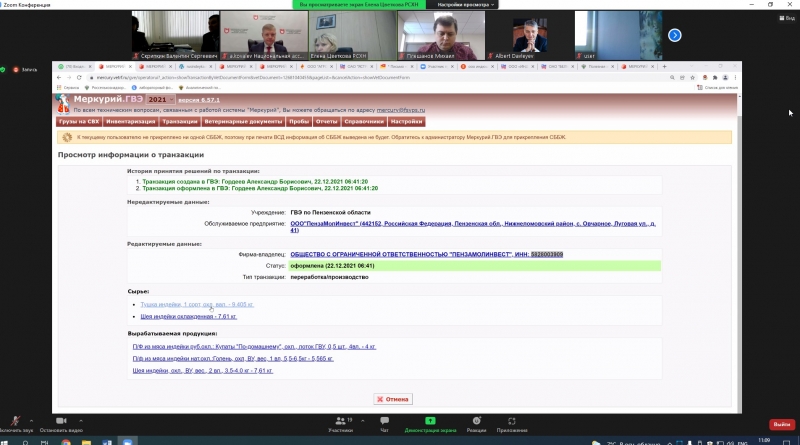
Task: Click версия 6.57.1 link
Action: coord(199,100)
